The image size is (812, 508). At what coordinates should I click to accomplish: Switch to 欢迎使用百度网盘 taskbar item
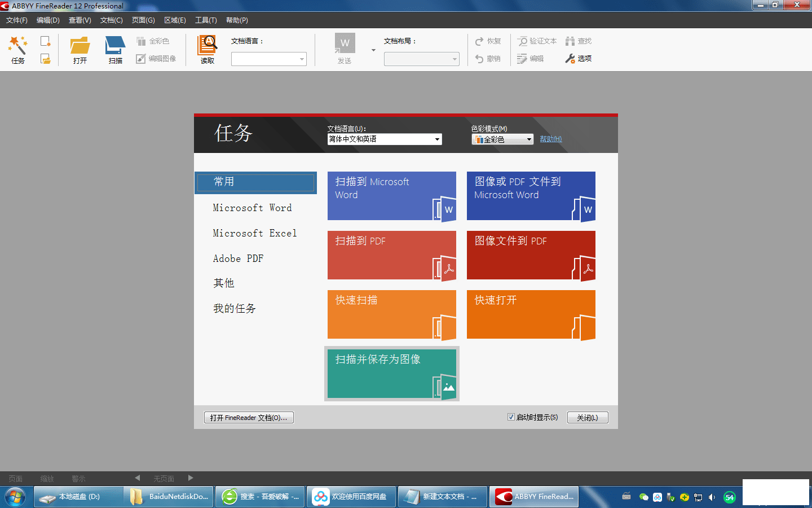pyautogui.click(x=351, y=497)
